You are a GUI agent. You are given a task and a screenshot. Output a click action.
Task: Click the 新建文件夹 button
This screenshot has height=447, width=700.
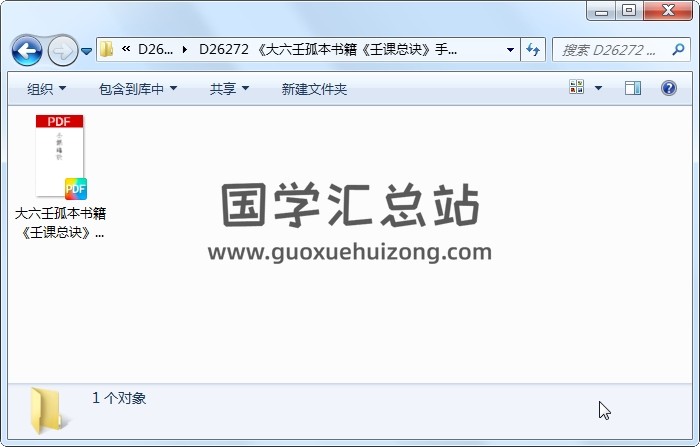[x=314, y=89]
